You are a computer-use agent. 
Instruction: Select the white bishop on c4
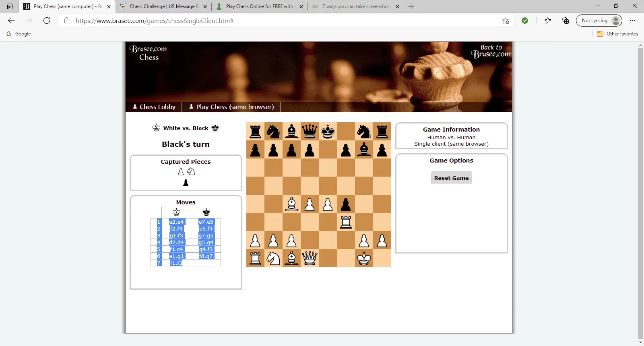(x=291, y=204)
